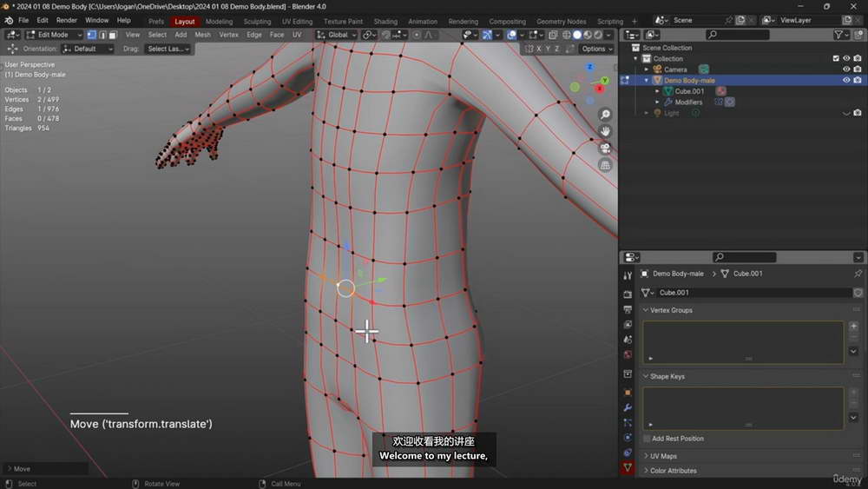Screen dimensions: 868x489
Task: Disable Camera render camera icon
Action: click(x=857, y=69)
